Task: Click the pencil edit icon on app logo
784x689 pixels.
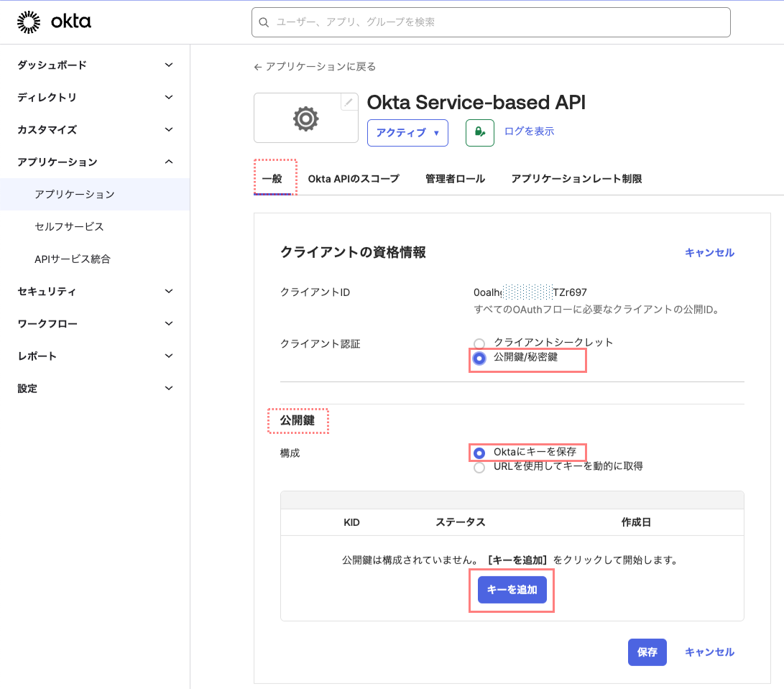Action: [349, 102]
